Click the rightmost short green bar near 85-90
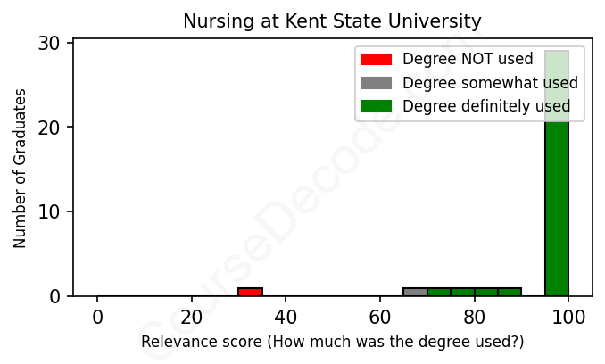Viewport: 605px width, 364px height. (510, 292)
